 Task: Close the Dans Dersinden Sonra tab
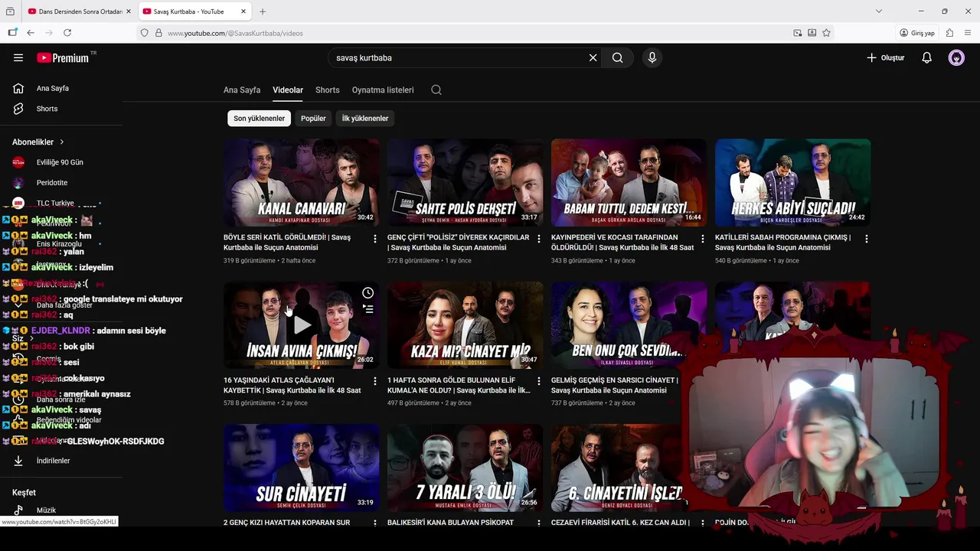[x=128, y=11]
